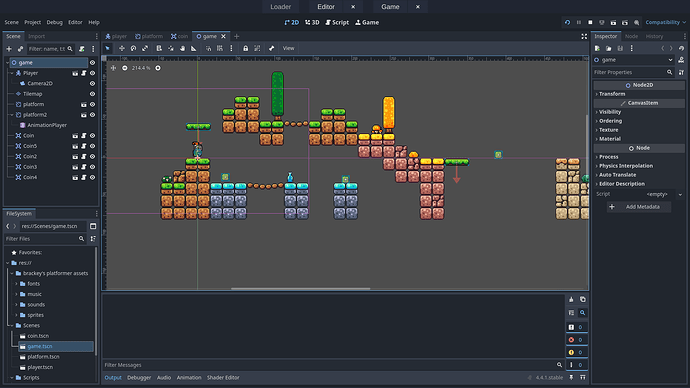690x388 pixels.
Task: Click the lock selected node icon
Action: [x=246, y=48]
